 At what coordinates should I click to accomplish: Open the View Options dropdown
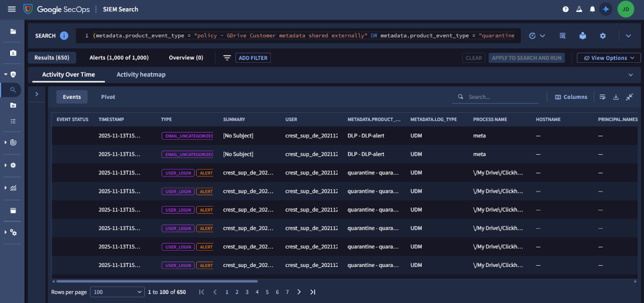pyautogui.click(x=609, y=58)
